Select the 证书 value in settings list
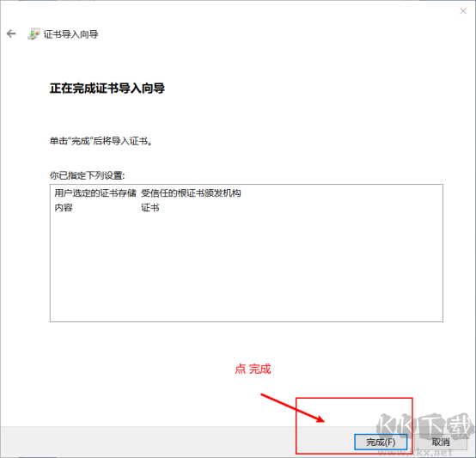Screen dimensions: 476x458 [x=150, y=208]
